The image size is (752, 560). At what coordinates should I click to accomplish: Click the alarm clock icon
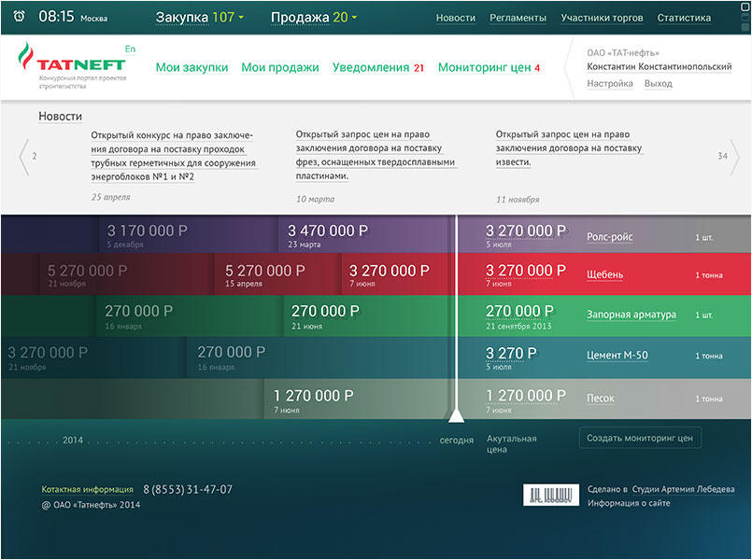20,17
